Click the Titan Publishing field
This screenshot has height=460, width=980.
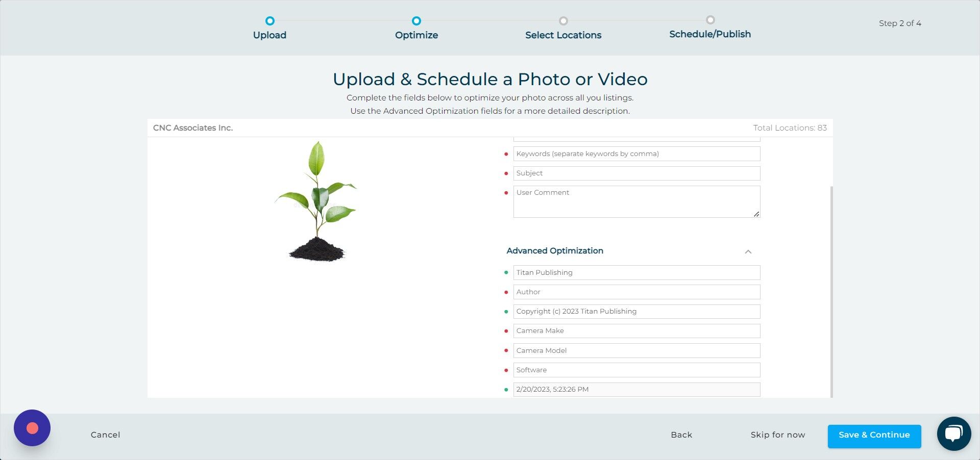[x=636, y=272]
